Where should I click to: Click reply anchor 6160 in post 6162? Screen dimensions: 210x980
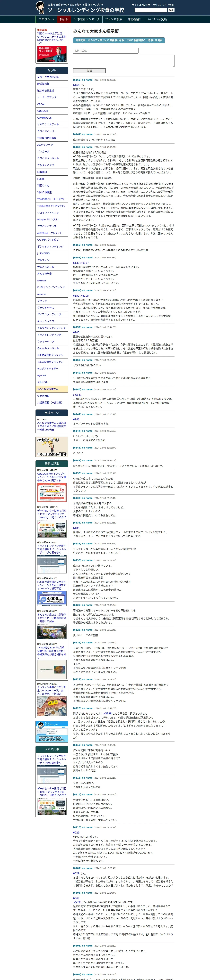click(76, 85)
